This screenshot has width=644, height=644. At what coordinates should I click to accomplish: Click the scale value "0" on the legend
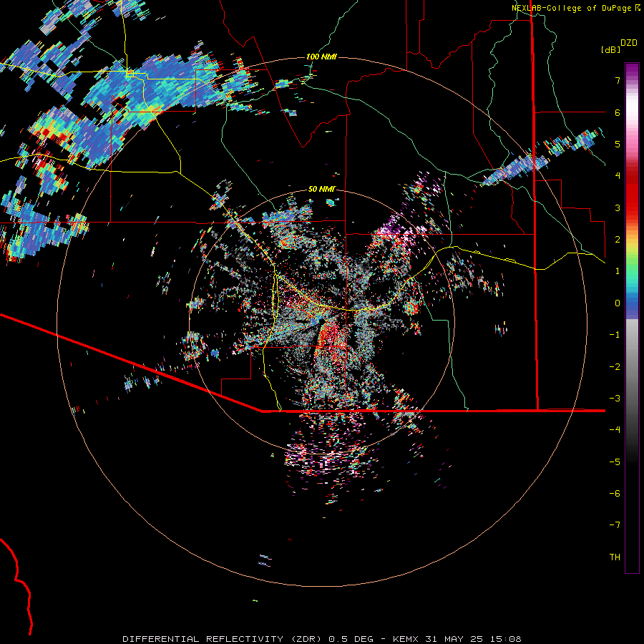[x=618, y=303]
